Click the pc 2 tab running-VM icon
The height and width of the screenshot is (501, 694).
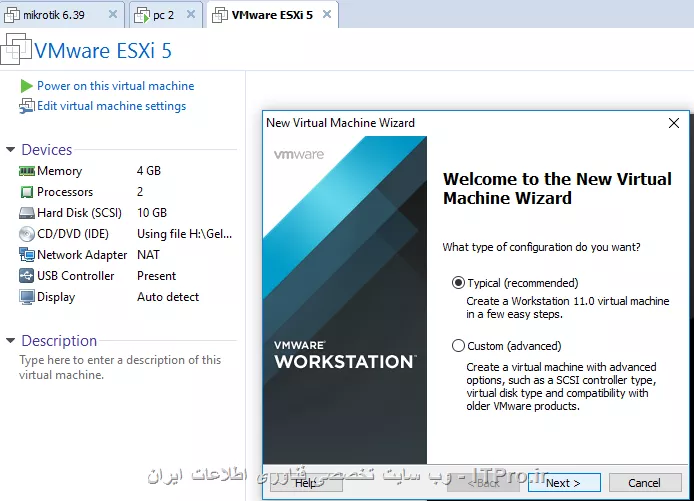[x=142, y=15]
